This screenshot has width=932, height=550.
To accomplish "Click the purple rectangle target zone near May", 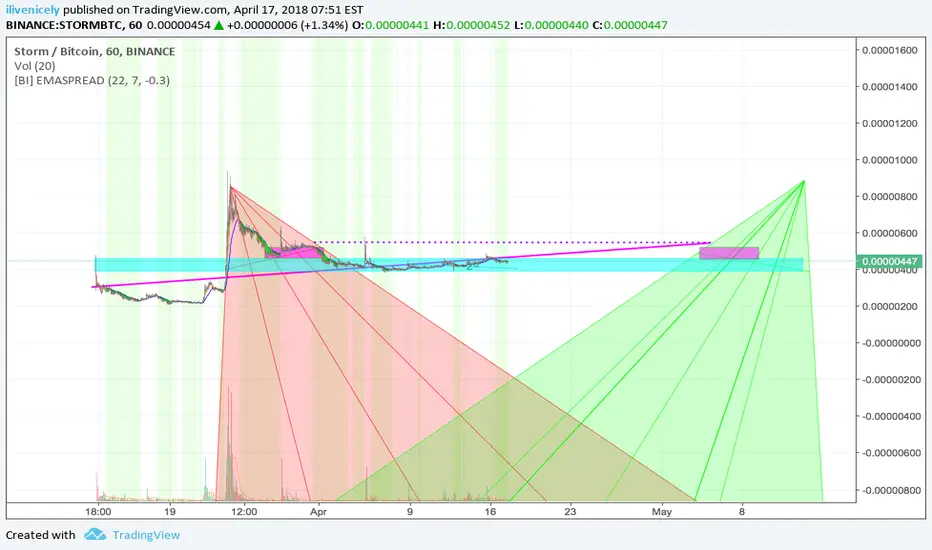I will (729, 253).
